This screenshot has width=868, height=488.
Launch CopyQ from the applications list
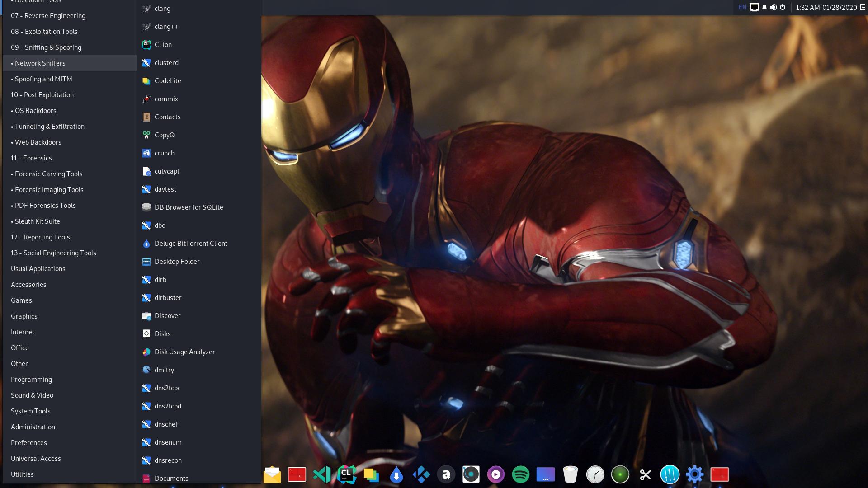click(199, 135)
